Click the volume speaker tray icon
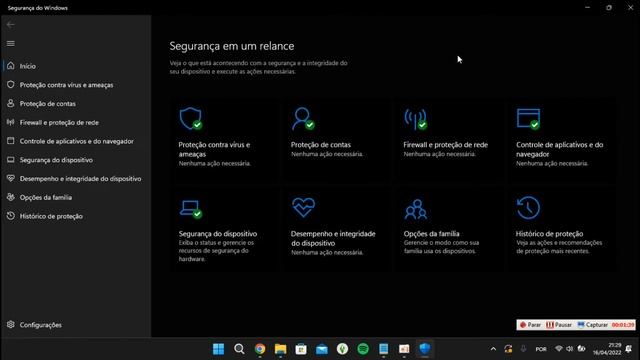 pyautogui.click(x=569, y=349)
